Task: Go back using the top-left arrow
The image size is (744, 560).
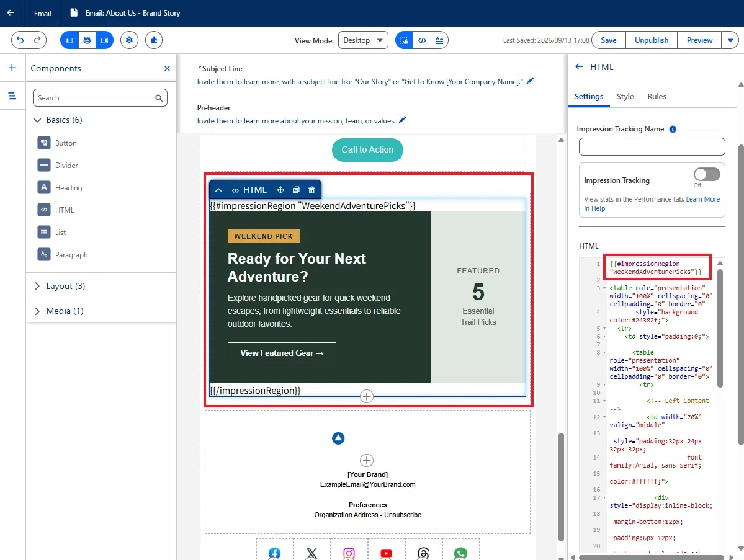Action: (11, 13)
